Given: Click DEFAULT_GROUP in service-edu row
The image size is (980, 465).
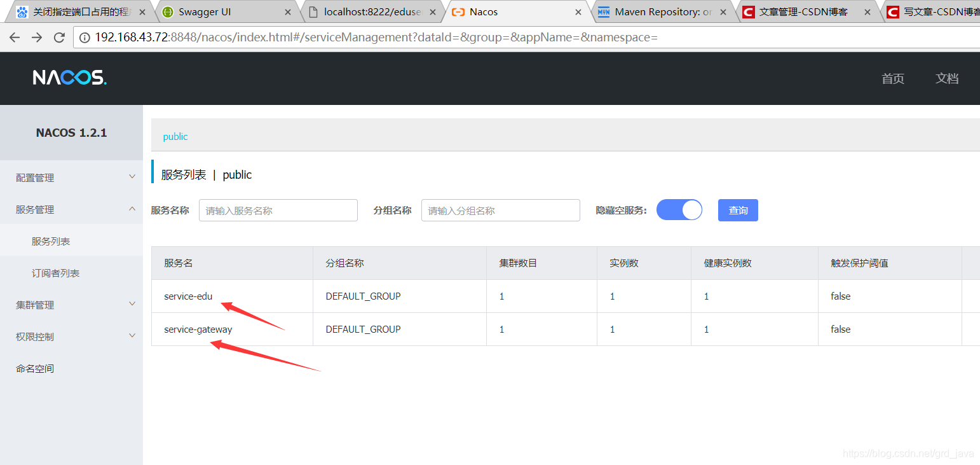Looking at the screenshot, I should click(364, 296).
